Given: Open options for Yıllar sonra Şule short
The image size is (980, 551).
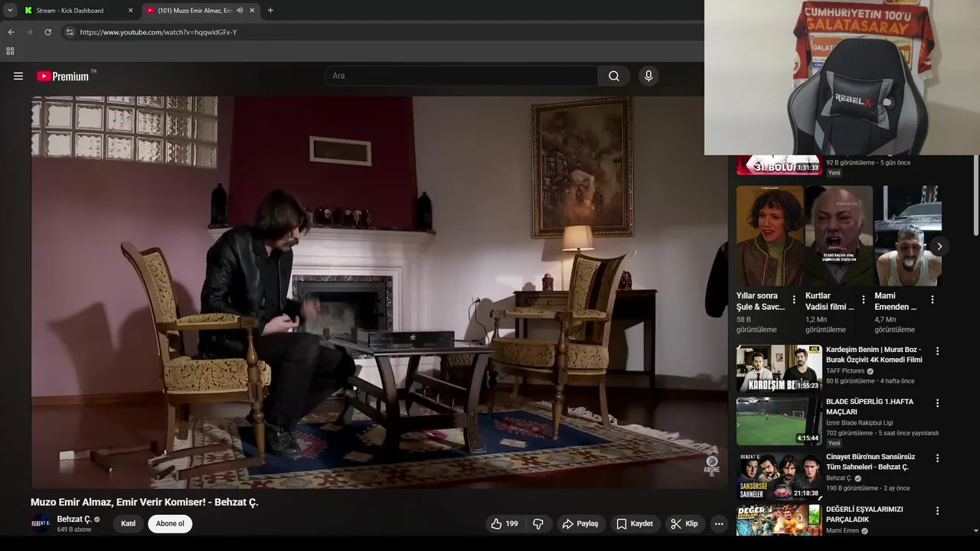Looking at the screenshot, I should point(794,300).
